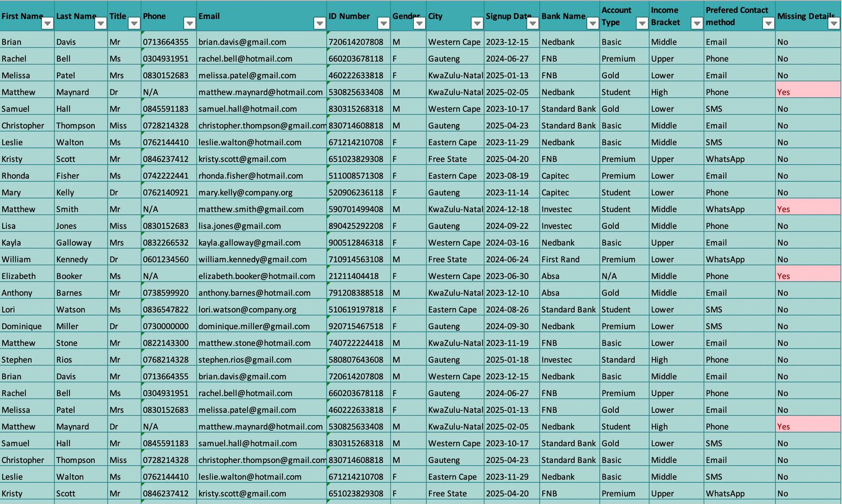Open the Last Name filter dropdown
The height and width of the screenshot is (504, 842).
(101, 23)
